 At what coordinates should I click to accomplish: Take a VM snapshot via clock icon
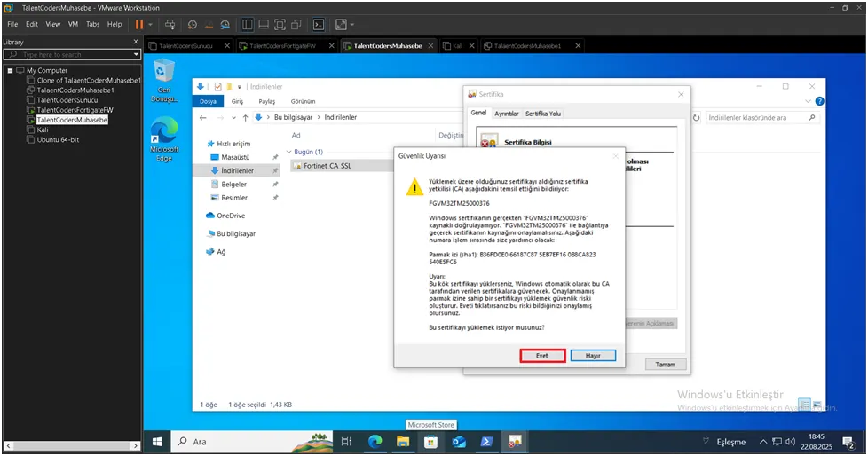[x=192, y=24]
